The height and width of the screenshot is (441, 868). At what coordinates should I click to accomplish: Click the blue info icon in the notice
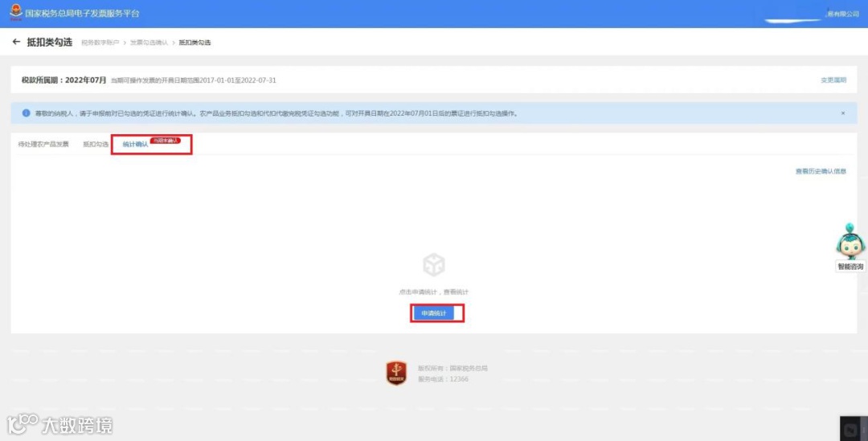click(26, 113)
